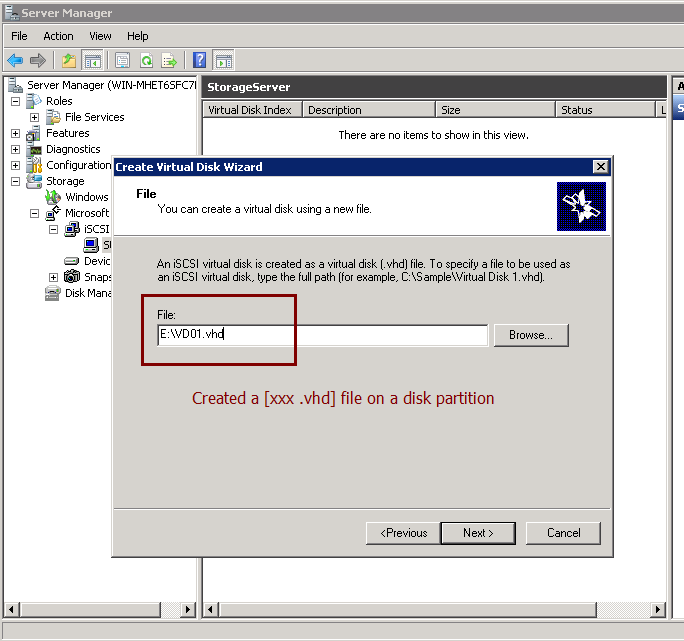
Task: Click the blue Back arrow in toolbar
Action: pos(15,60)
